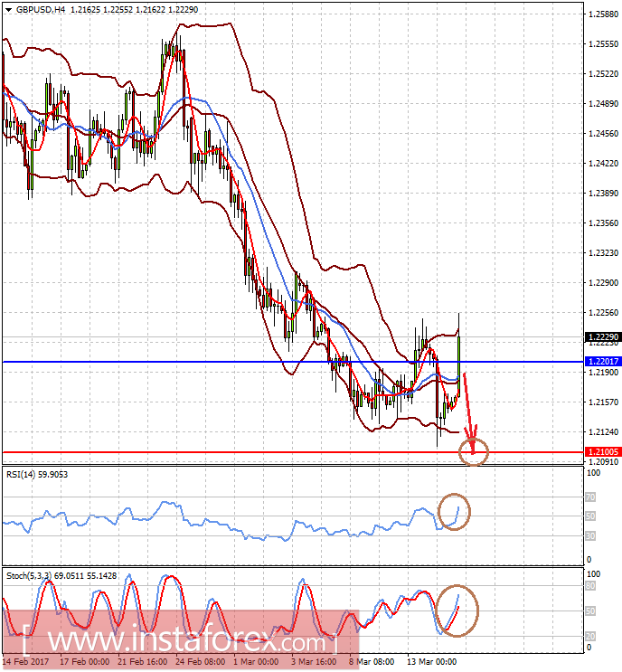The image size is (622, 672).
Task: Click the RSI 70 level label
Action: 590,497
